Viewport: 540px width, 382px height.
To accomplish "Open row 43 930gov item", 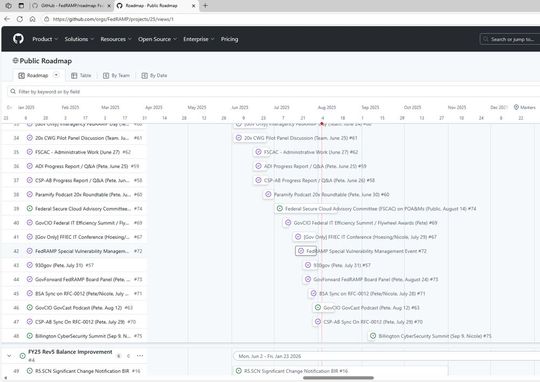I will (59, 265).
